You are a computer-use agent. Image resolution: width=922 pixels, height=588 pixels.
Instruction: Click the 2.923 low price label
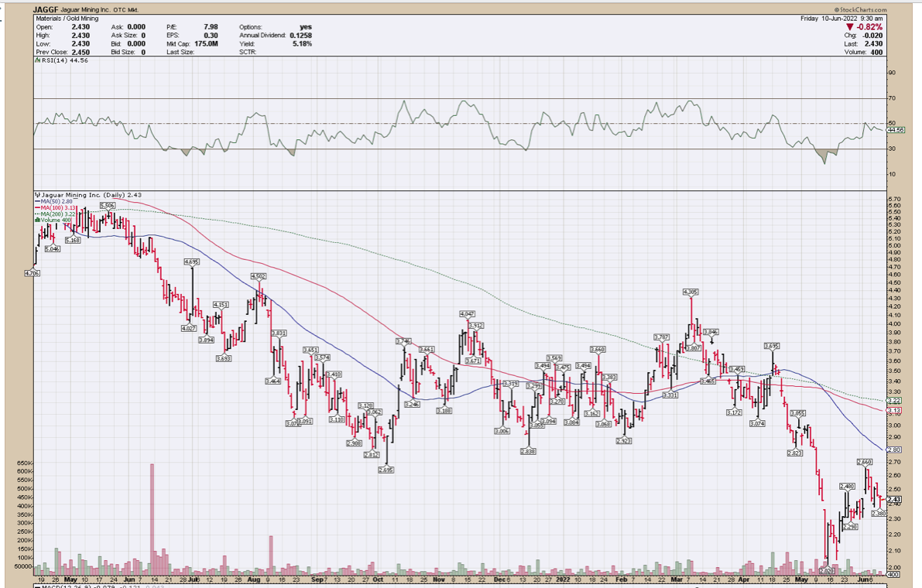[x=624, y=440]
